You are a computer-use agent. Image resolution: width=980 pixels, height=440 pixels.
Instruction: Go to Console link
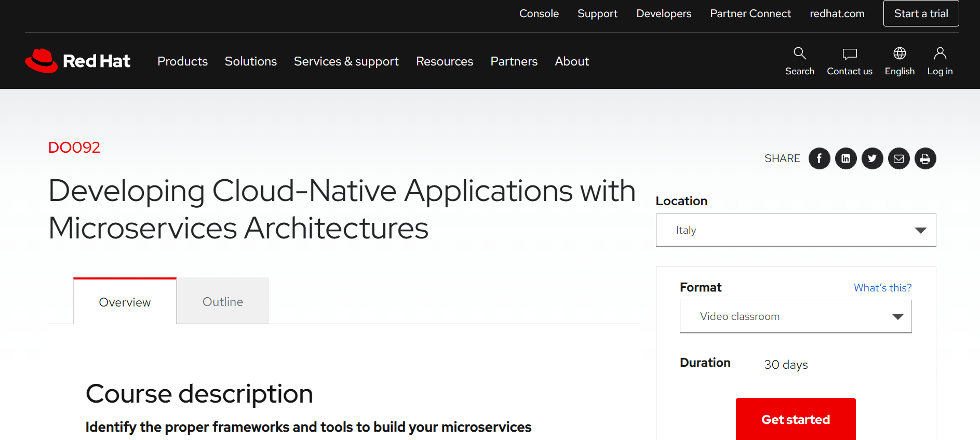point(539,14)
